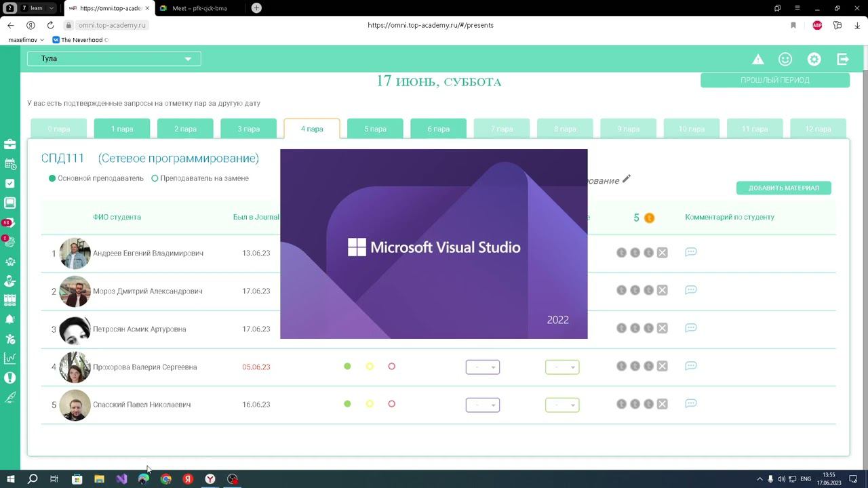Click the pencil edit icon beside lesson topic

pos(627,179)
